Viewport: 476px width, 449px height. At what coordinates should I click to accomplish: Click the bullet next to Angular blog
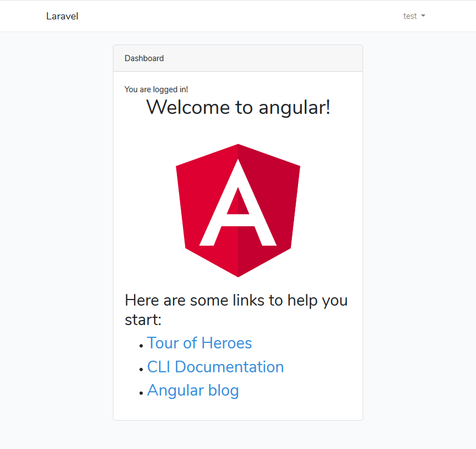(141, 393)
